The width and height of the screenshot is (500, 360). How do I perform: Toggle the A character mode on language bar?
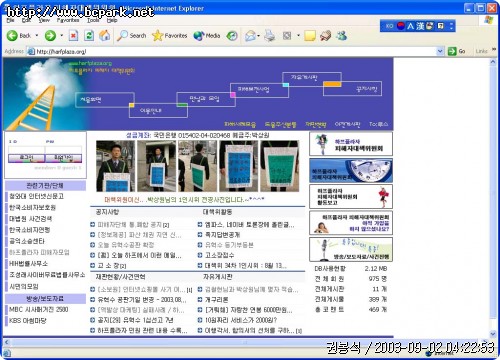pyautogui.click(x=410, y=26)
